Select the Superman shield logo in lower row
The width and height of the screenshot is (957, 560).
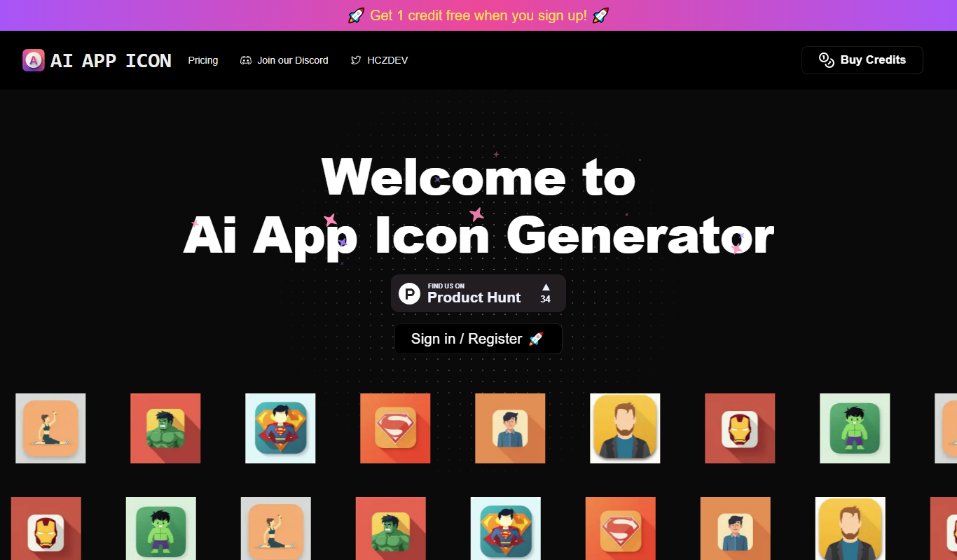[621, 528]
